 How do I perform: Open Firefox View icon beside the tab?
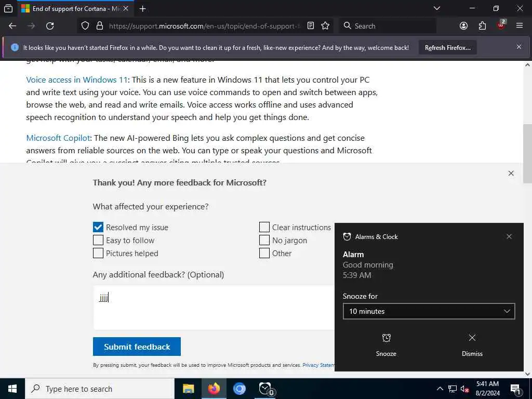8,8
